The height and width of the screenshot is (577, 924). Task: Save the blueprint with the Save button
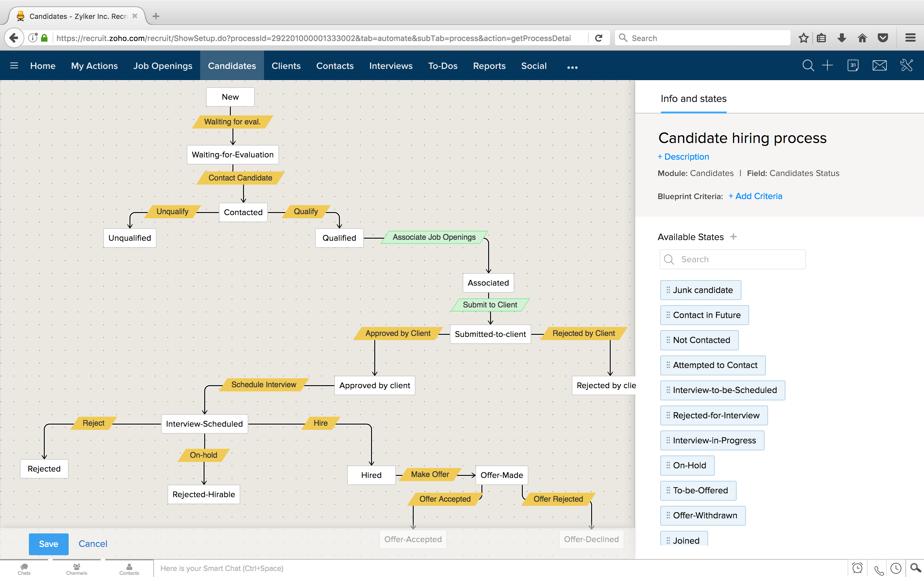[48, 544]
